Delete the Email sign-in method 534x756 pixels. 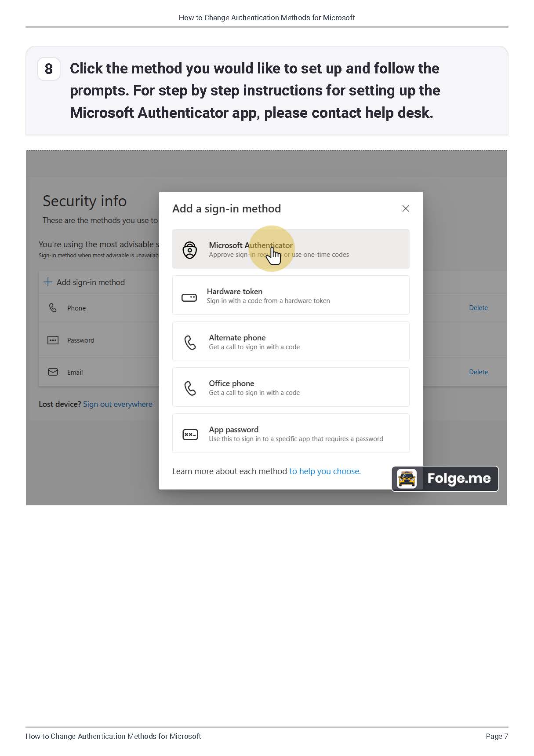point(478,372)
